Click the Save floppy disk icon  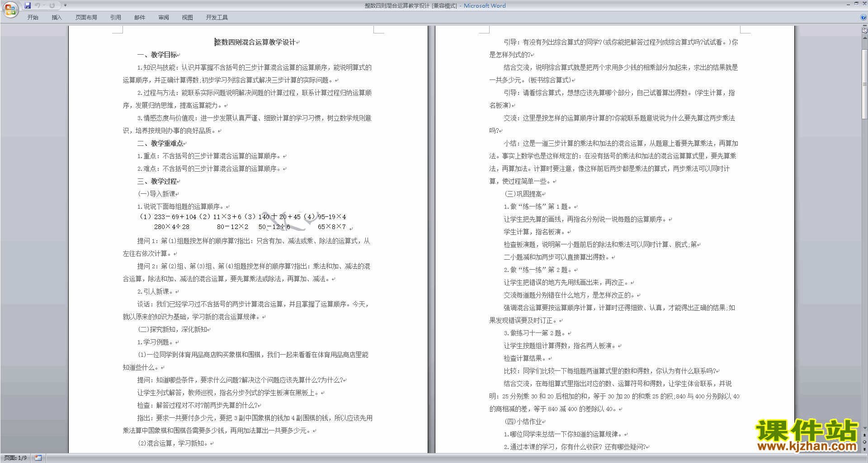(28, 5)
